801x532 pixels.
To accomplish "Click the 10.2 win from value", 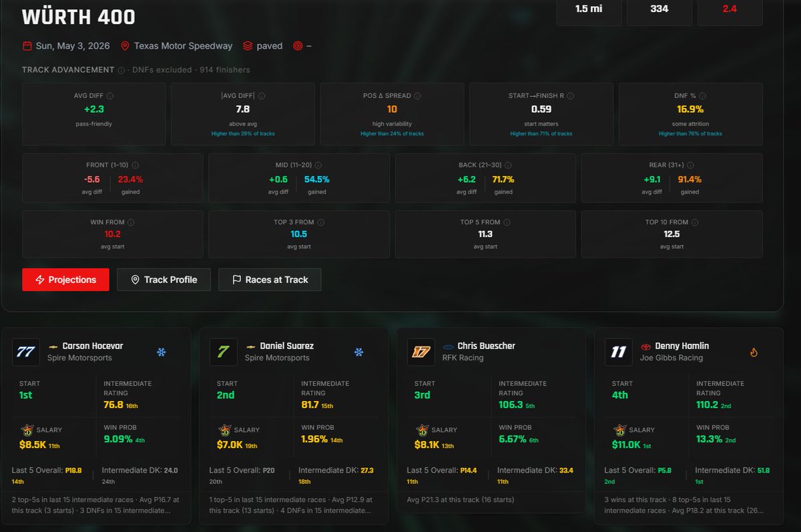I will [x=112, y=234].
